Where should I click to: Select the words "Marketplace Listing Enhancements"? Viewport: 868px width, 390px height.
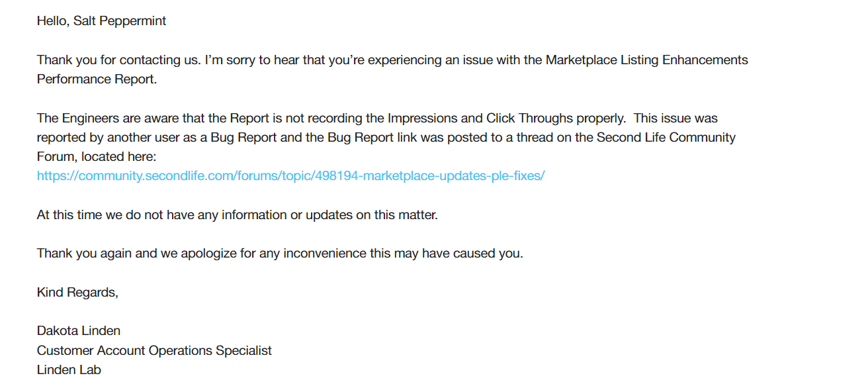coord(646,60)
